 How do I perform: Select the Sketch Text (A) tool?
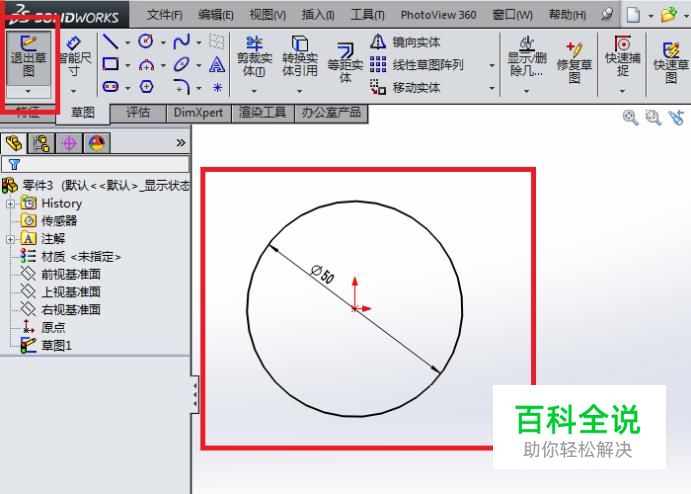tap(217, 65)
